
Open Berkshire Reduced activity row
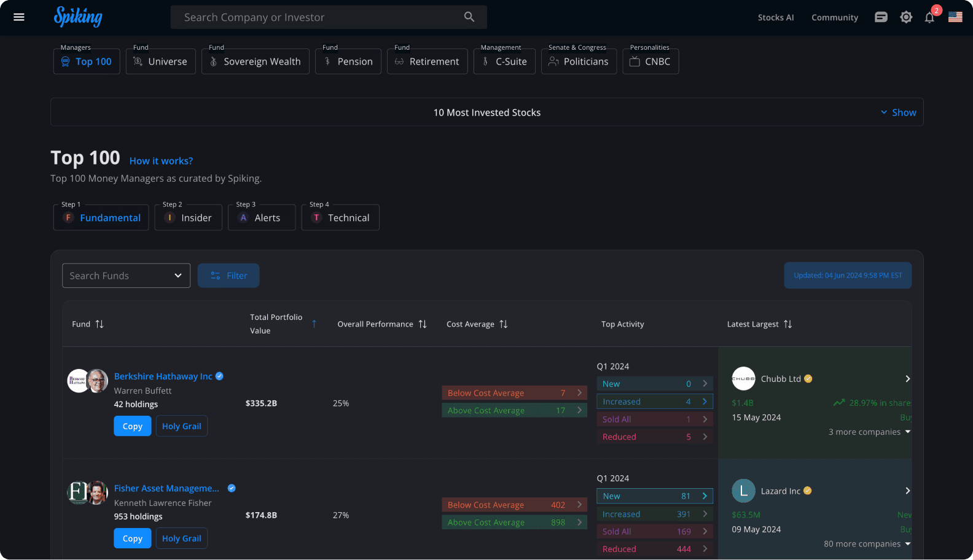tap(655, 437)
